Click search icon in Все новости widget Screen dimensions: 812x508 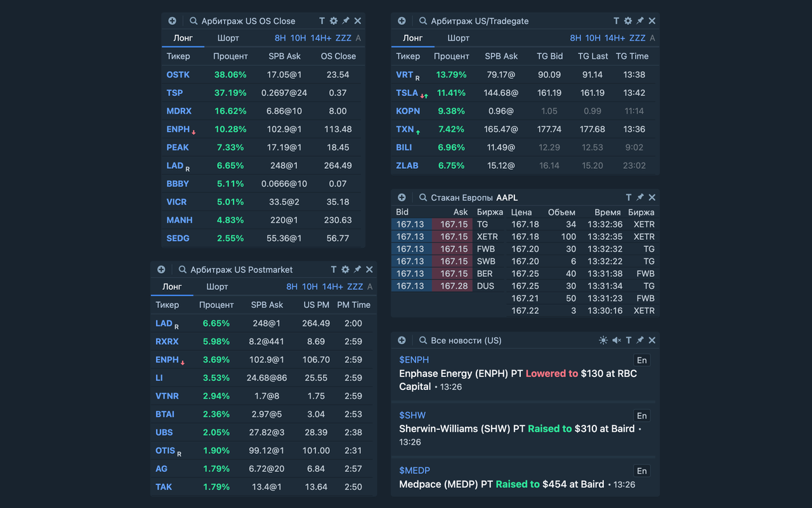[423, 340]
